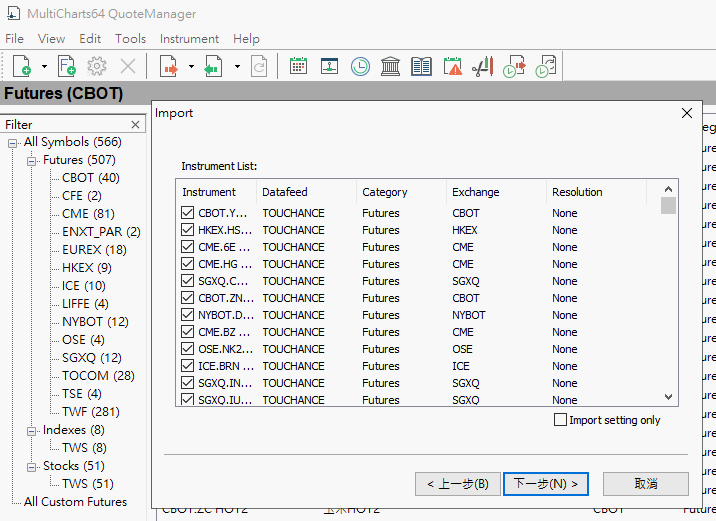Uncheck the CBOT.Y… instrument checkbox
The image size is (716, 521).
tap(188, 213)
